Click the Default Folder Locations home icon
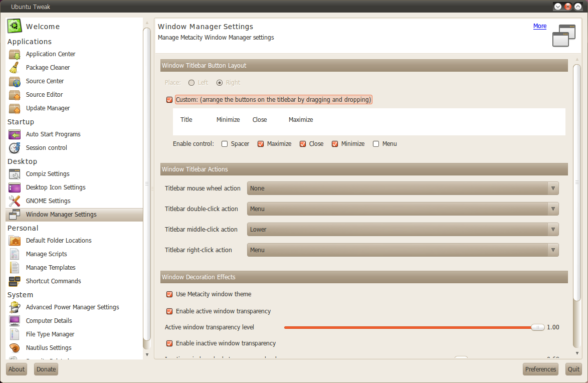 tap(15, 241)
